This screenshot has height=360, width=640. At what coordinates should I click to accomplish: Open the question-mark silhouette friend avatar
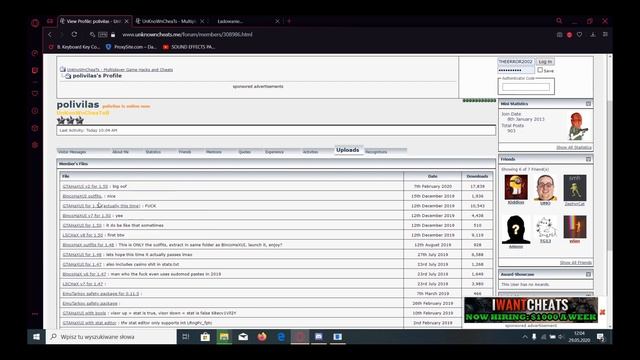[x=516, y=230]
